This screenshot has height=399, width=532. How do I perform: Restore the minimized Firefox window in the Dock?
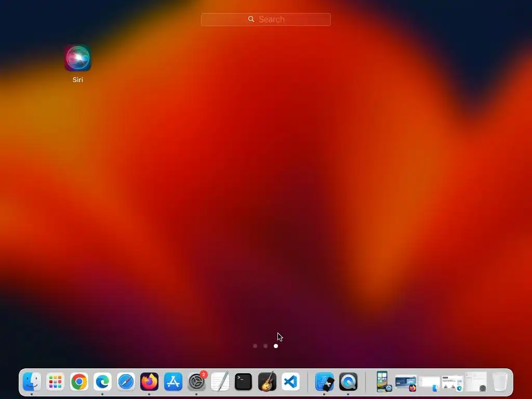406,383
